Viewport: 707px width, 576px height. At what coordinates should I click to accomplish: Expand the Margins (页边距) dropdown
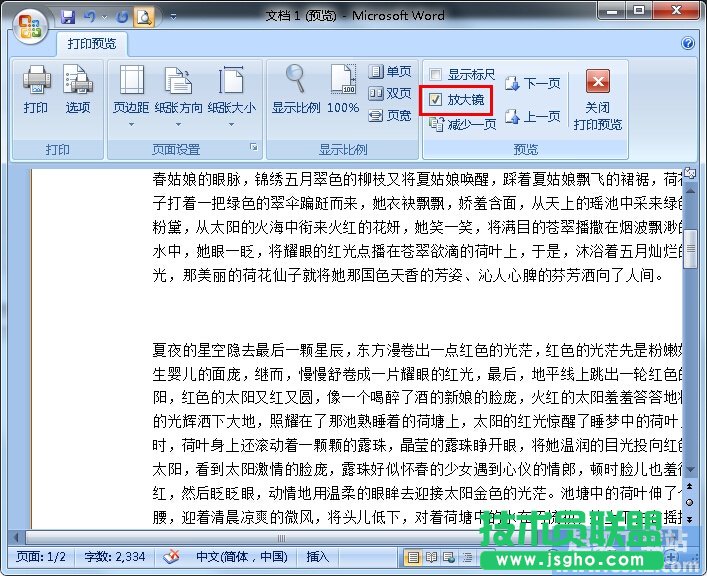click(x=131, y=100)
